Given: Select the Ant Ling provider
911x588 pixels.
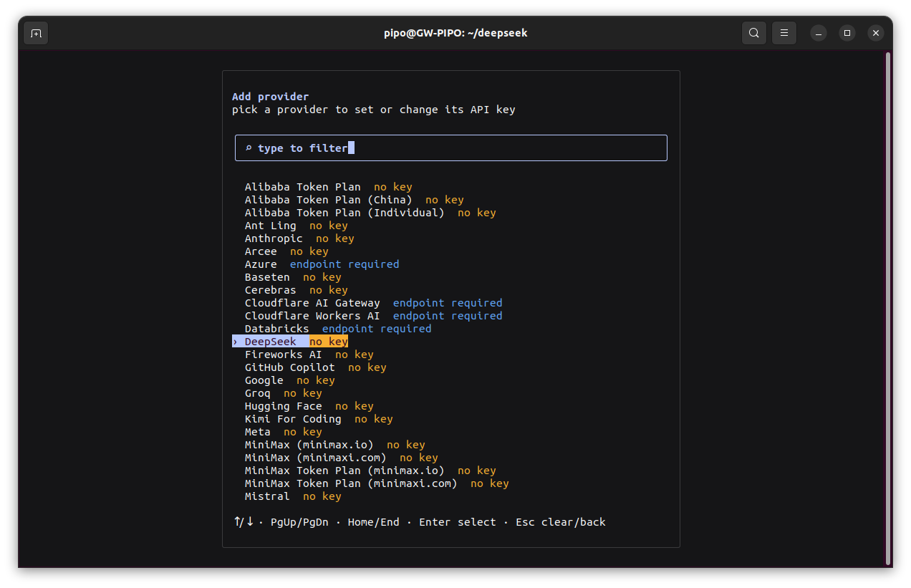Looking at the screenshot, I should click(296, 226).
